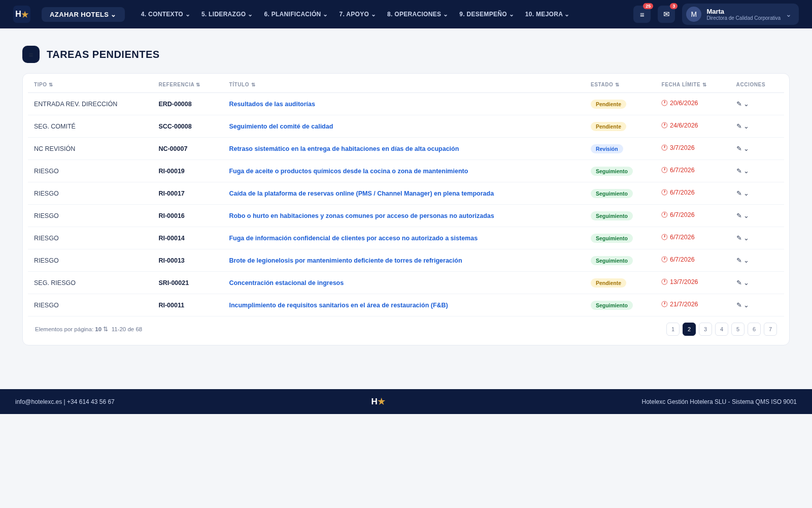812x508 pixels.
Task: Sort by the FECHA LÍMITE column header
Action: tap(684, 85)
